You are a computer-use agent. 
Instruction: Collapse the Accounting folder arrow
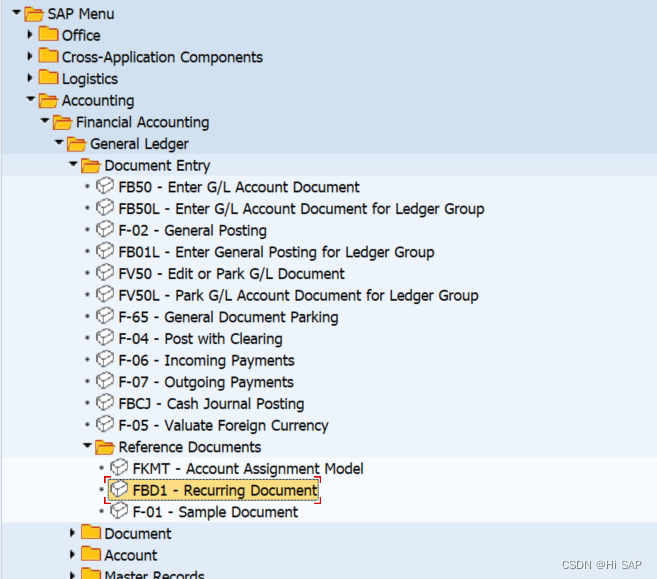click(x=31, y=99)
